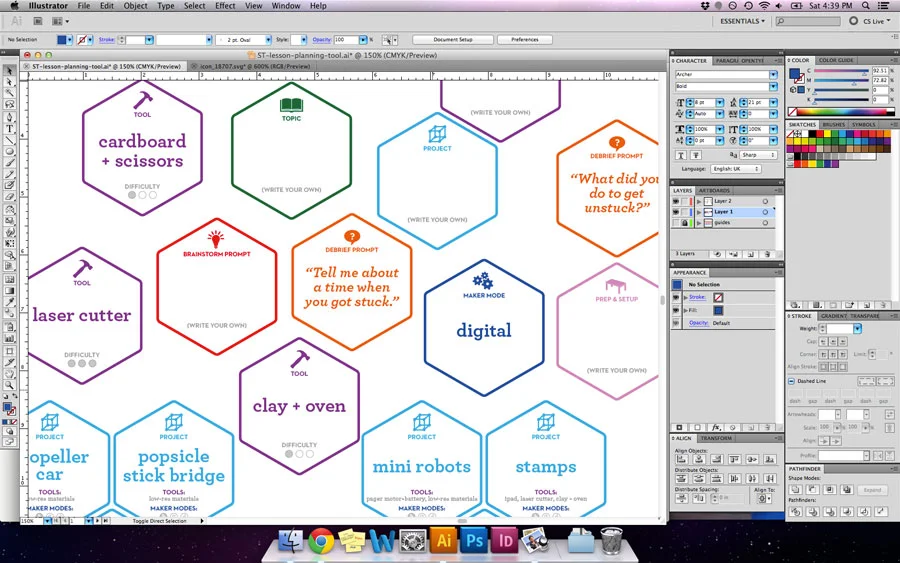Launch Photoshop from the dock
This screenshot has height=563, width=900.
pos(474,541)
